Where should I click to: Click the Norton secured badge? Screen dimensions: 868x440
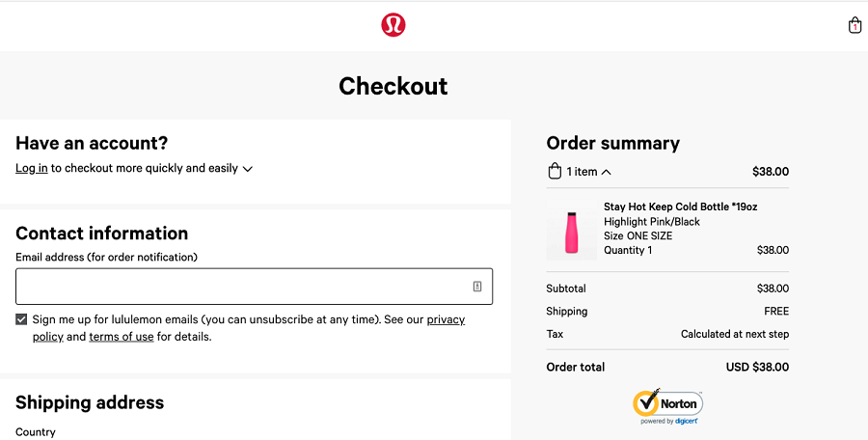pyautogui.click(x=668, y=406)
